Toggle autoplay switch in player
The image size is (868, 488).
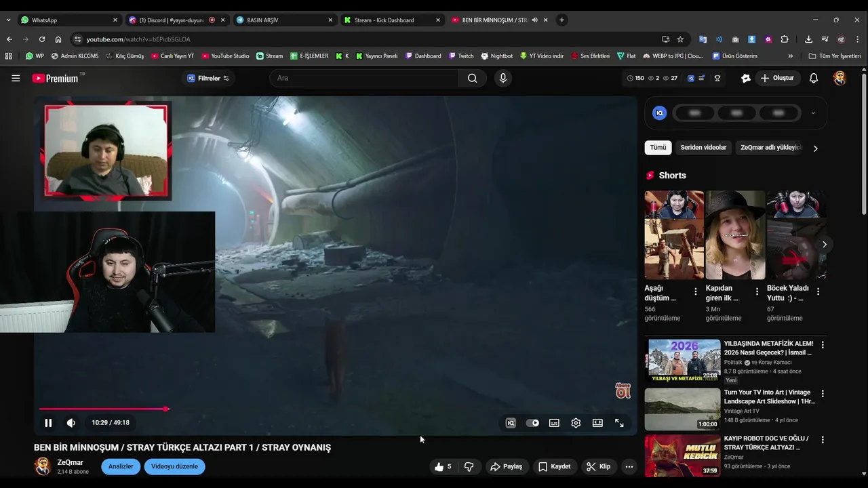click(532, 423)
